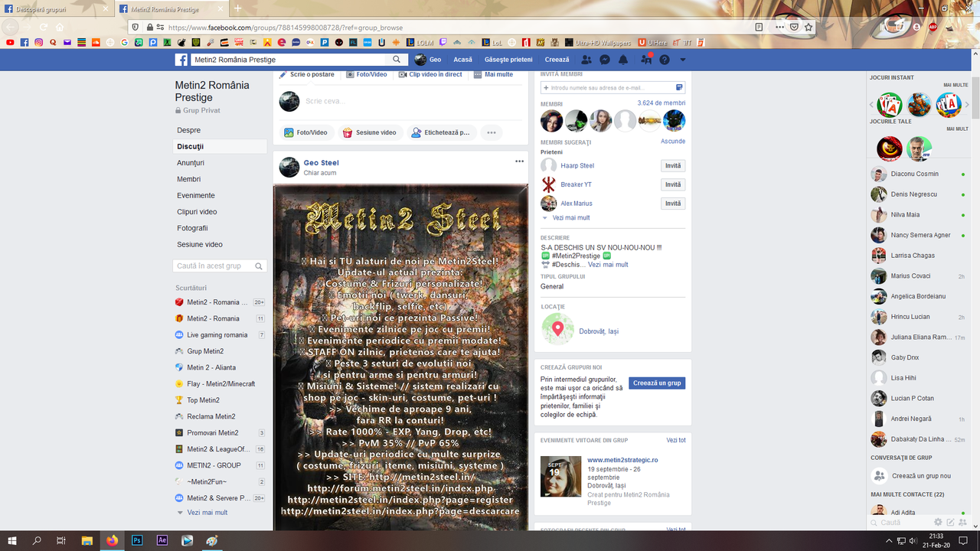The width and height of the screenshot is (980, 551).
Task: Invite Haarp Steel to the group
Action: [673, 166]
